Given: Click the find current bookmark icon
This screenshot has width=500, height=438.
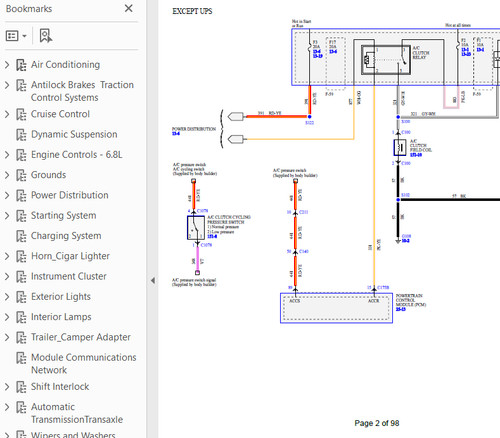Looking at the screenshot, I should coord(46,36).
